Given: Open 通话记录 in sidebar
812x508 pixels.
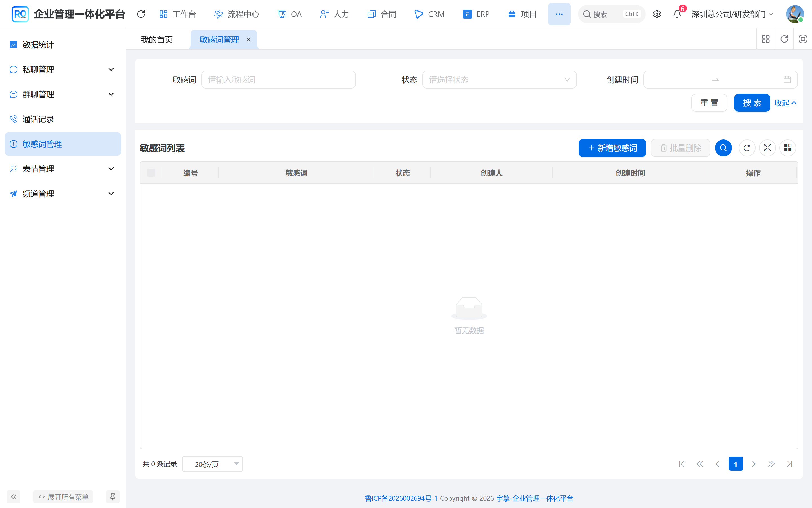Looking at the screenshot, I should (x=63, y=119).
